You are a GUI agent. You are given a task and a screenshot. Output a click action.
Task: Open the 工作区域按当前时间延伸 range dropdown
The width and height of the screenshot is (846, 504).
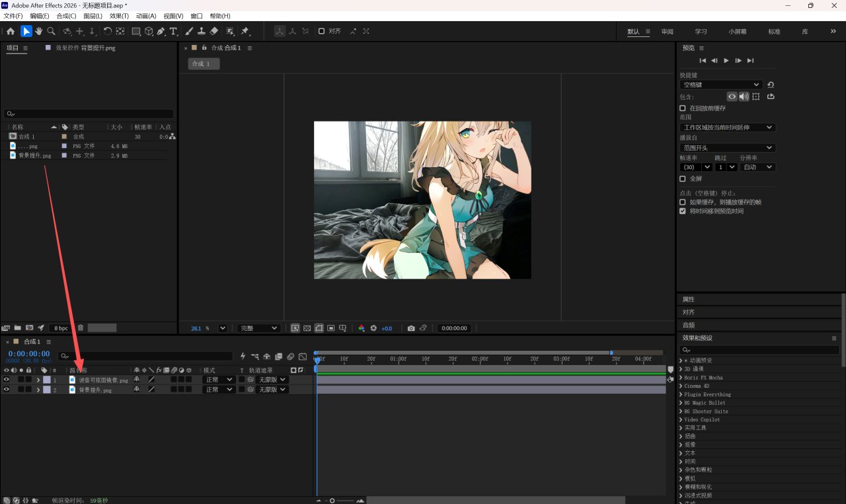(x=728, y=127)
